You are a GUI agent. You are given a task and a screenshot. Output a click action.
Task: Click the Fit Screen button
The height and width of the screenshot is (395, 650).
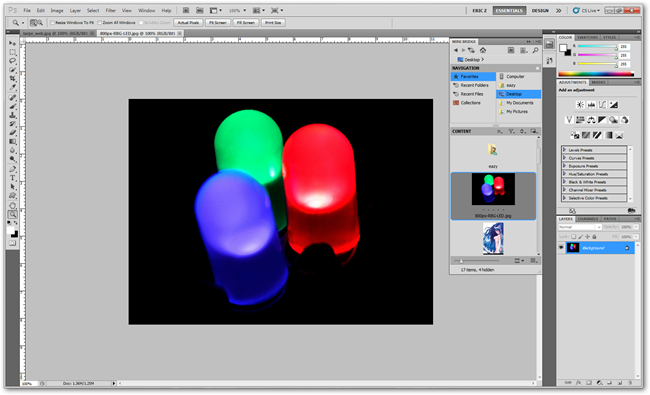tap(218, 23)
